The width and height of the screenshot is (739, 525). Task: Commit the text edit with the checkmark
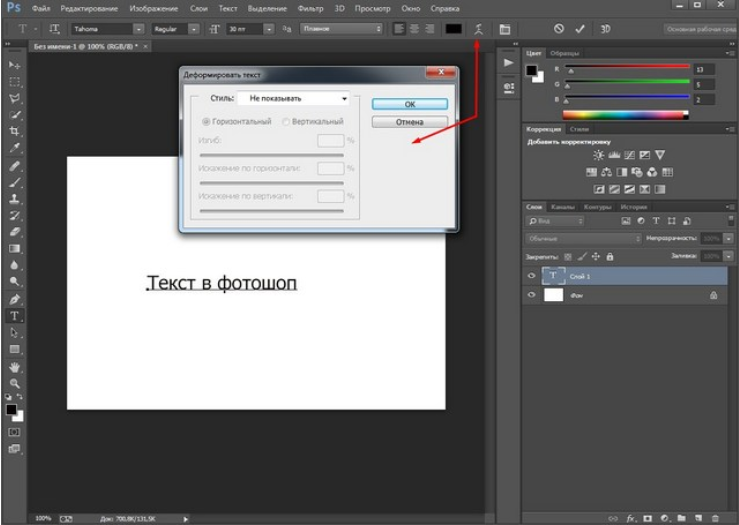(x=580, y=29)
